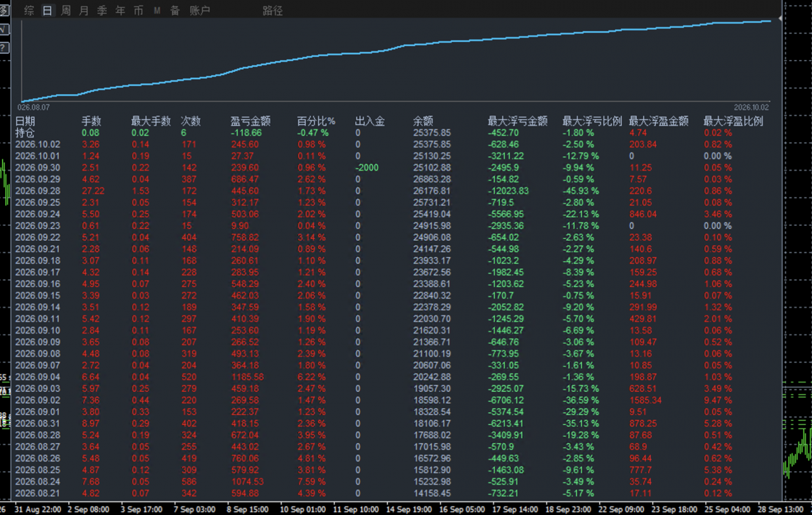Select the 2026.08.24 date row
Screen dimensions: 812x515
tap(38, 481)
